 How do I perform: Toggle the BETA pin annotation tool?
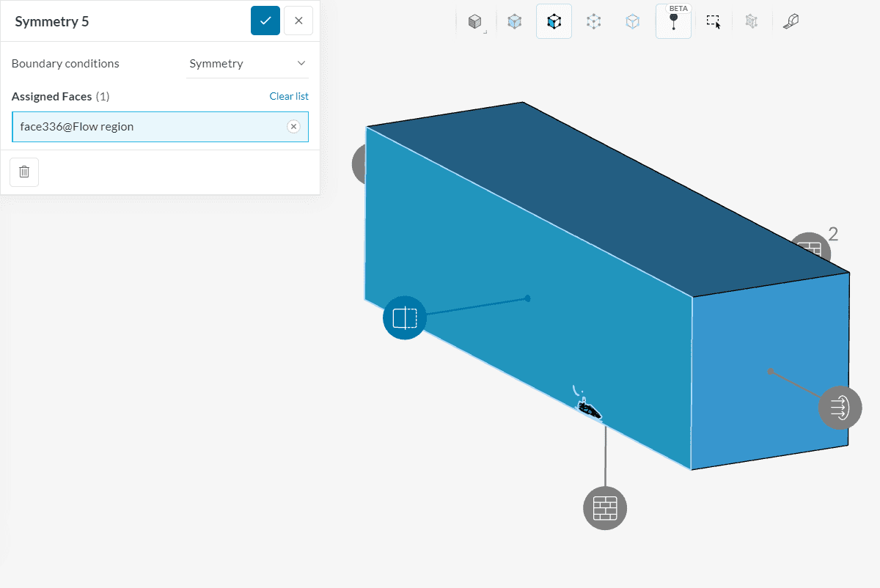673,22
